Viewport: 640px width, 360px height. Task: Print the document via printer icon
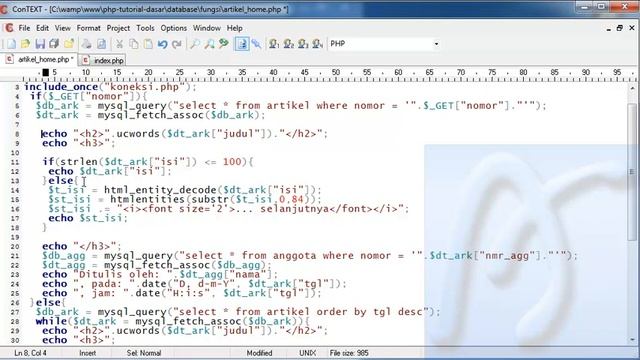click(x=87, y=44)
